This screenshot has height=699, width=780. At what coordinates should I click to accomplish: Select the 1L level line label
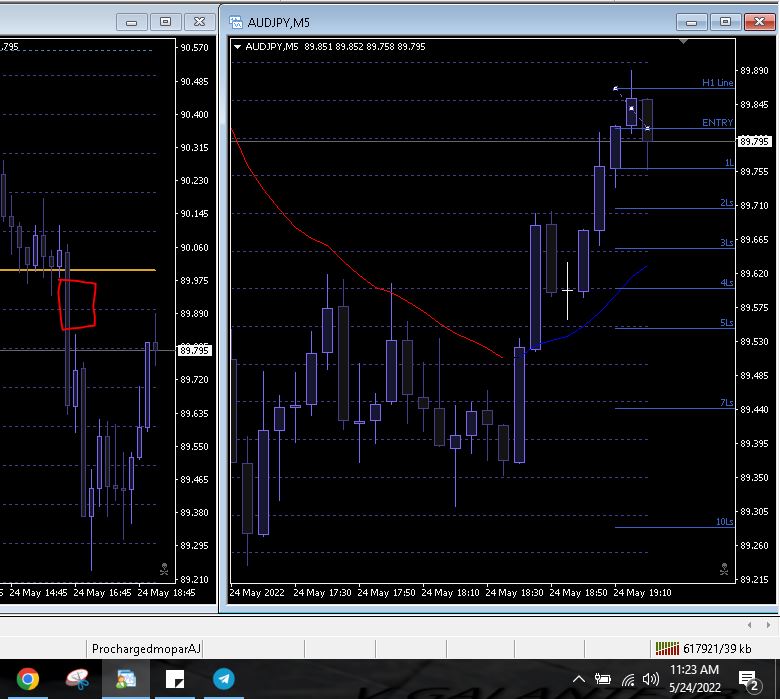[x=729, y=163]
